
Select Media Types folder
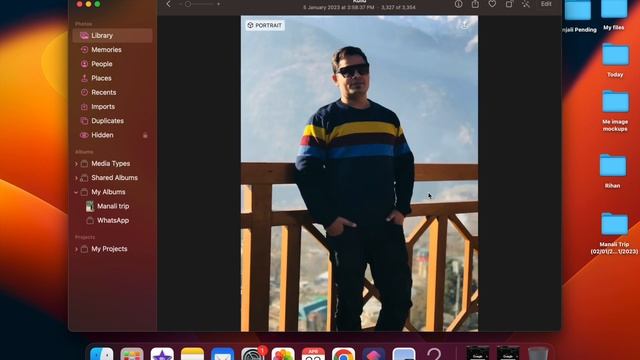[x=112, y=164]
